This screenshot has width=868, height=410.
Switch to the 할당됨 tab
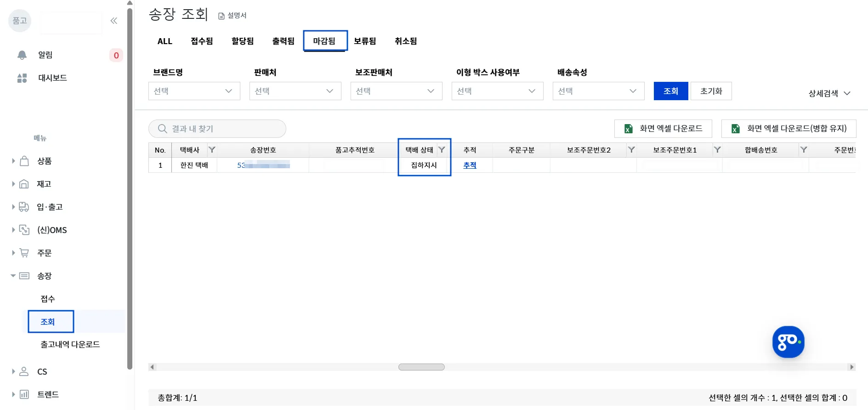pyautogui.click(x=243, y=41)
